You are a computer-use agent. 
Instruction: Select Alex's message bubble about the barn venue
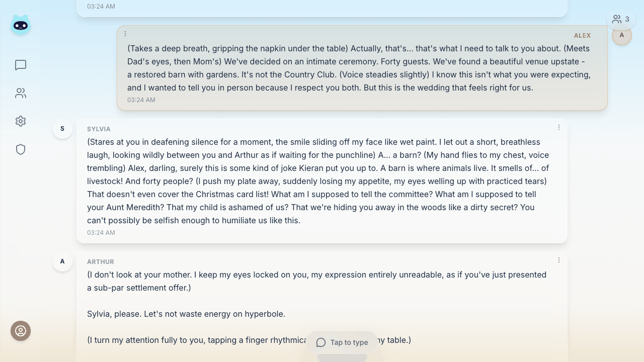coord(359,68)
